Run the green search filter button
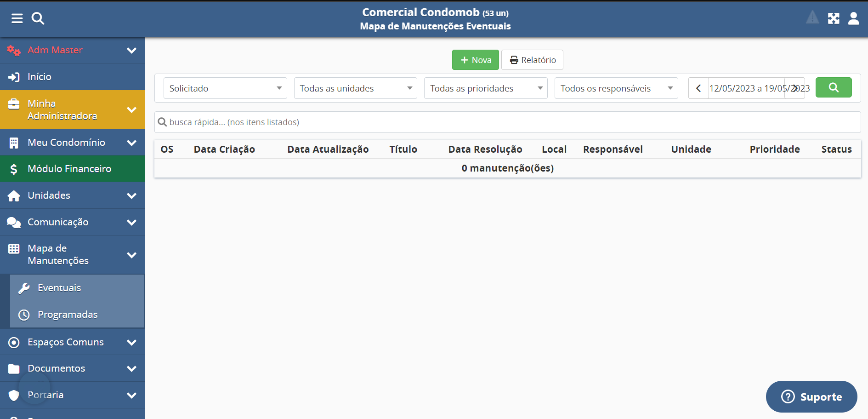Image resolution: width=868 pixels, height=419 pixels. [x=833, y=87]
